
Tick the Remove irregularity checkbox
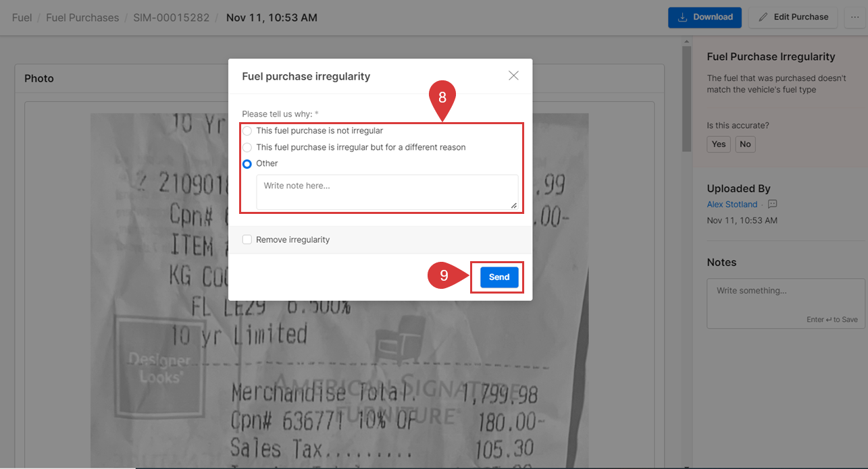pyautogui.click(x=247, y=240)
